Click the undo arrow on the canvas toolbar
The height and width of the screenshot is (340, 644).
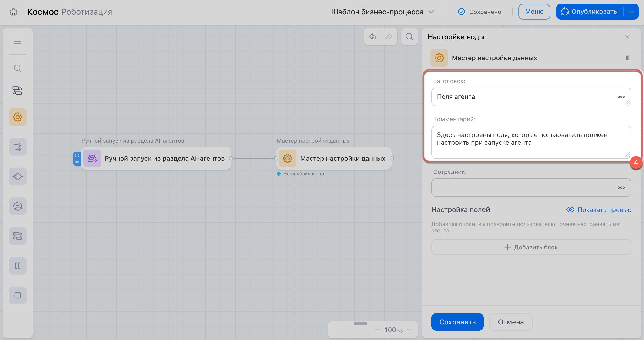tap(373, 37)
